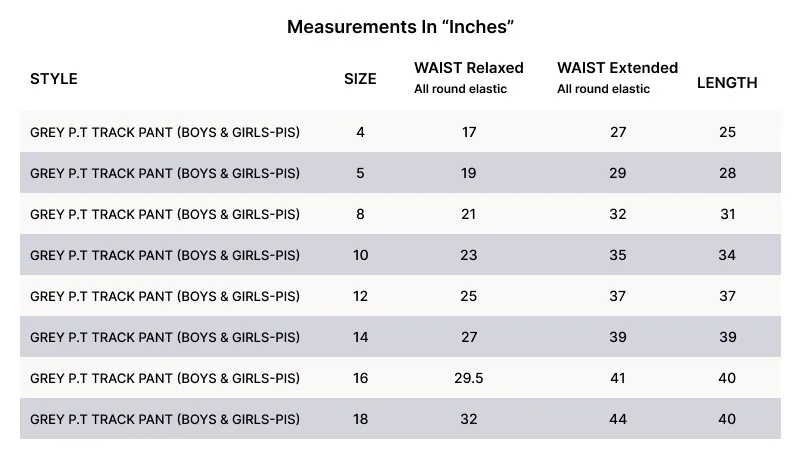Click relaxed waist value 25
The width and height of the screenshot is (801, 463).
[x=469, y=296]
